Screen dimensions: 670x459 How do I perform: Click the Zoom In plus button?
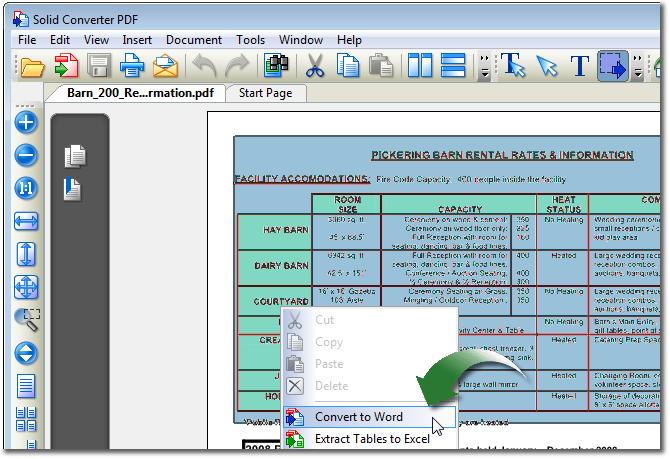[26, 123]
